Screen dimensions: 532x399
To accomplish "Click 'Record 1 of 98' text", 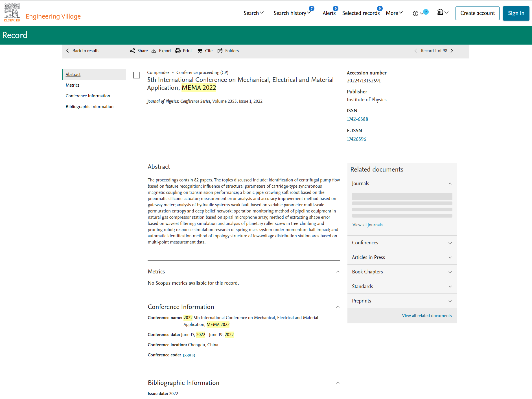I will (x=434, y=51).
